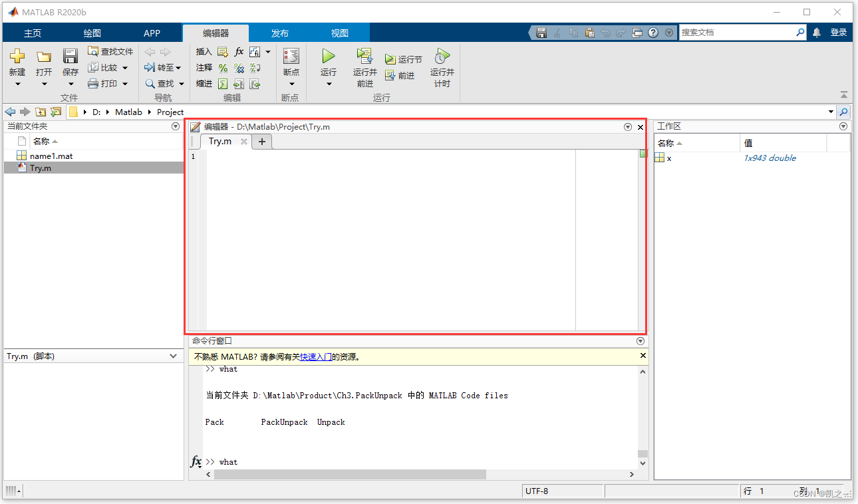Click the uncomment icon

click(239, 67)
